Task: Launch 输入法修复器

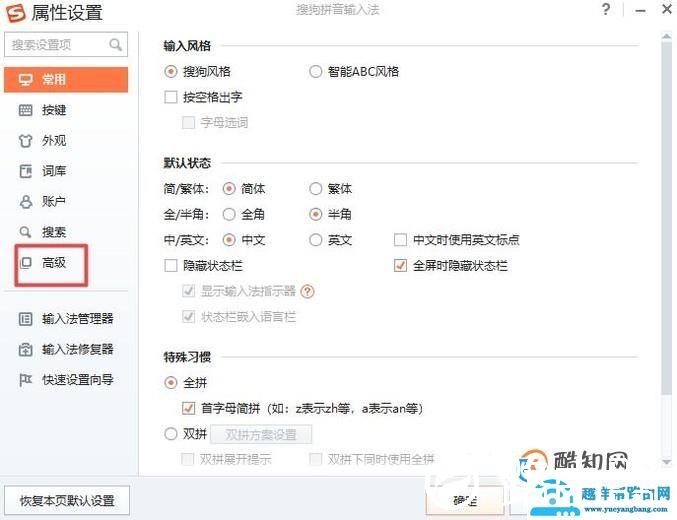Action: click(x=66, y=349)
